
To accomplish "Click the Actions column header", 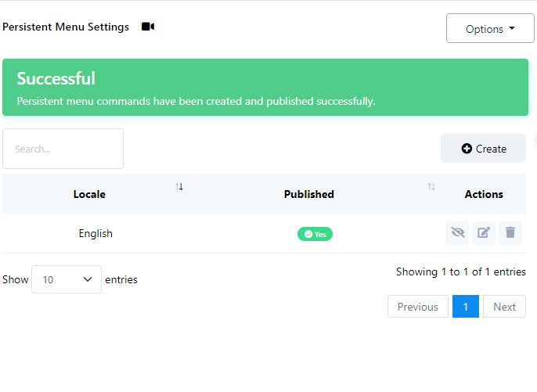I will click(483, 194).
